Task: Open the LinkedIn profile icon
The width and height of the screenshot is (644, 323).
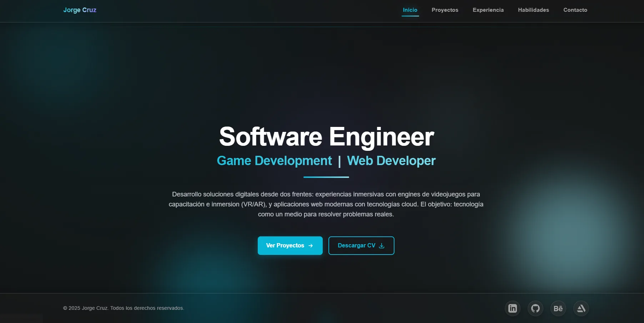Action: click(x=513, y=308)
